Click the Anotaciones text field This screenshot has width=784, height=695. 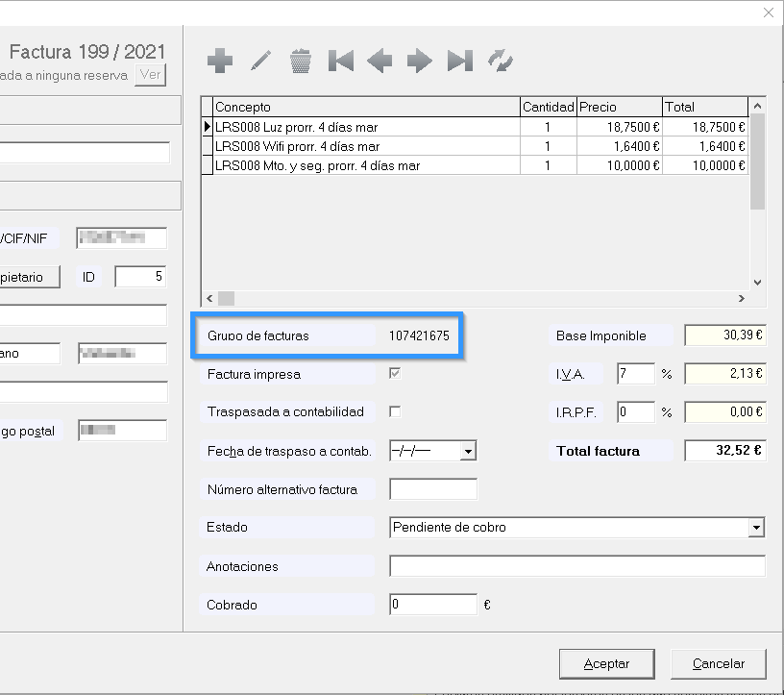(576, 566)
